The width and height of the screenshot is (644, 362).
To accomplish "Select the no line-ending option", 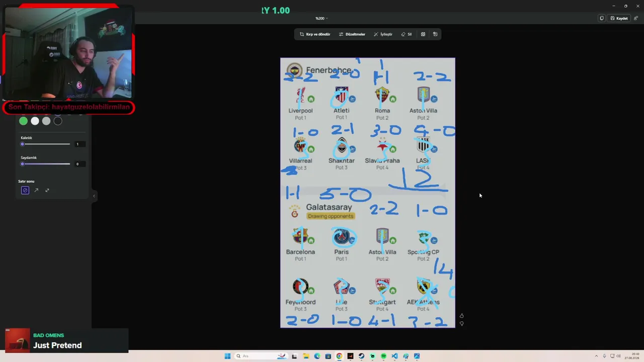I will [25, 190].
